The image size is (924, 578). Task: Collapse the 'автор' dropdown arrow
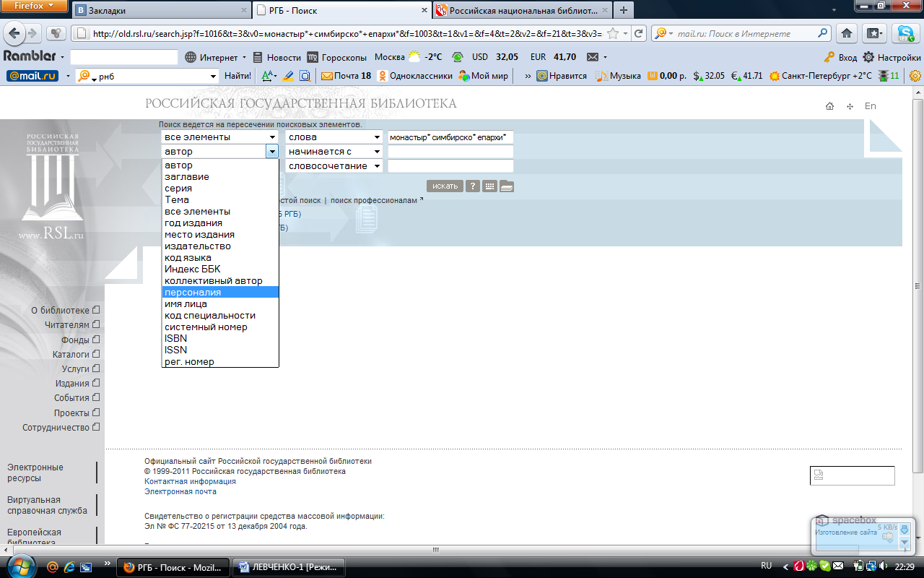[x=272, y=152]
